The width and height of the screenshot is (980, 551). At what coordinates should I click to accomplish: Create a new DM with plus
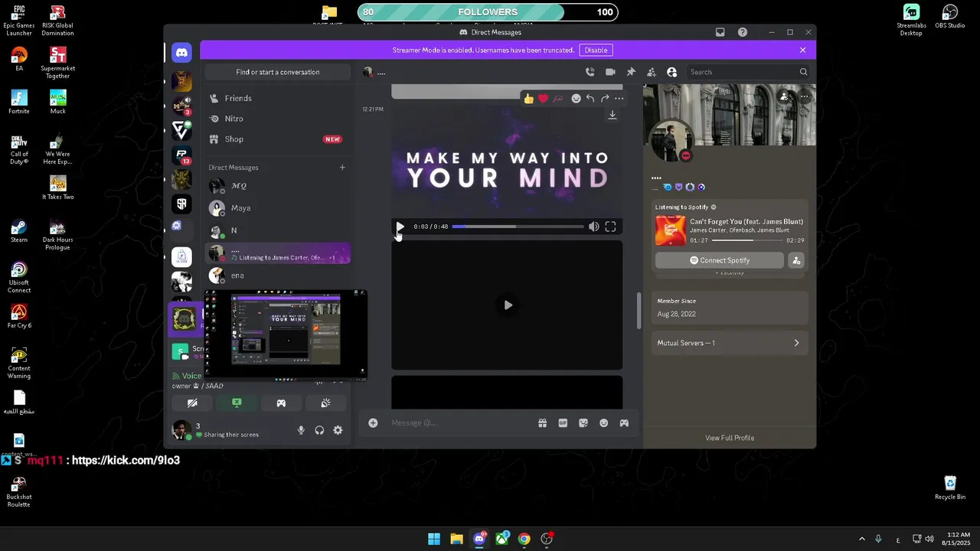point(342,168)
